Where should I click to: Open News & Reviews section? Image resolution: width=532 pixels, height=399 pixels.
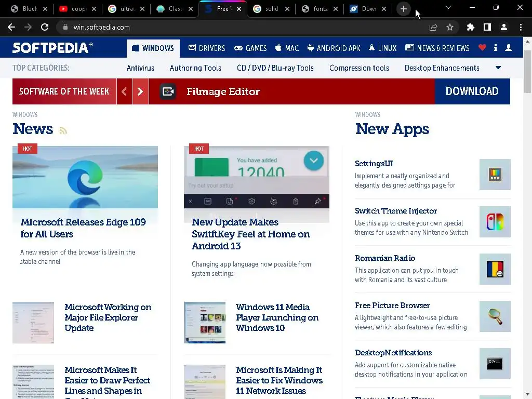click(x=437, y=48)
